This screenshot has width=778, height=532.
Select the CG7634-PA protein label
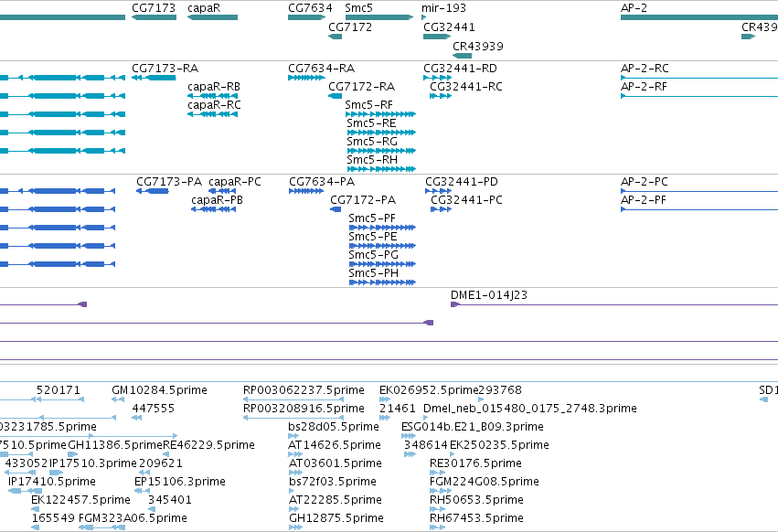322,182
